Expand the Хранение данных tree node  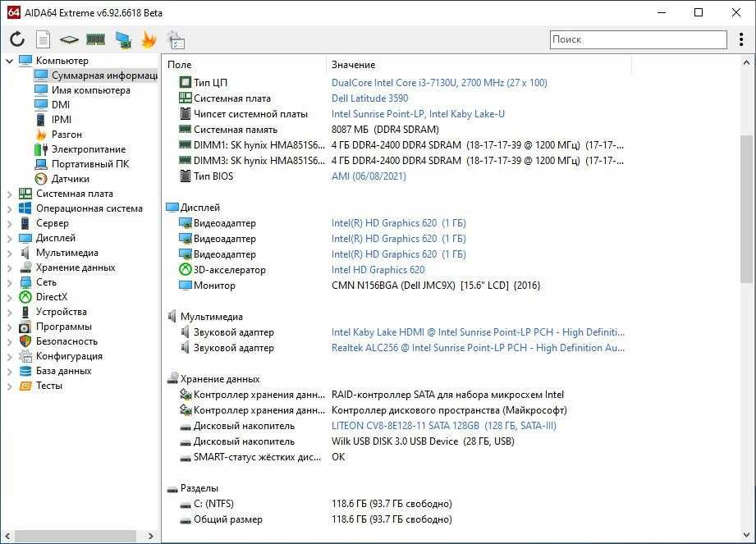[x=9, y=268]
